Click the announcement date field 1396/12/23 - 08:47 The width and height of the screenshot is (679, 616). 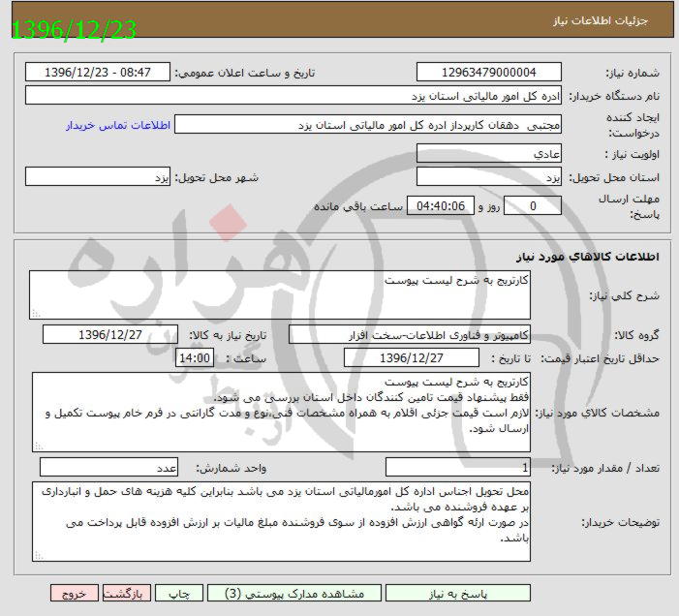98,72
